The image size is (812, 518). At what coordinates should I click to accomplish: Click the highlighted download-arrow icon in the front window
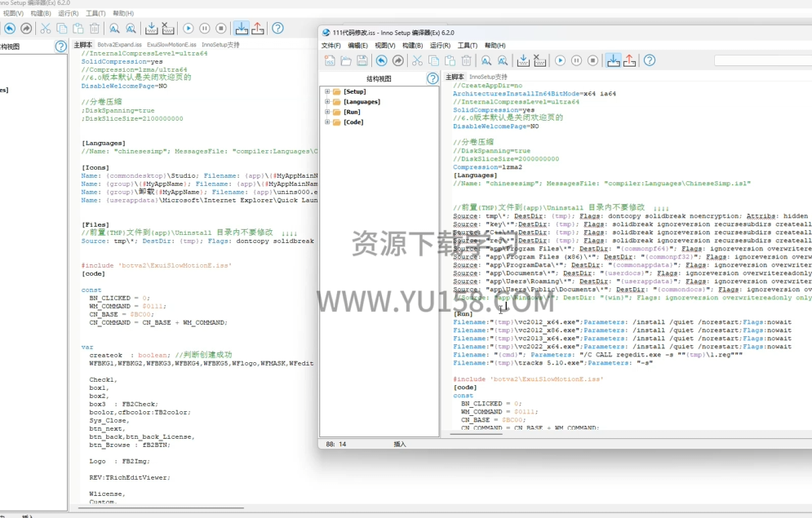click(613, 60)
